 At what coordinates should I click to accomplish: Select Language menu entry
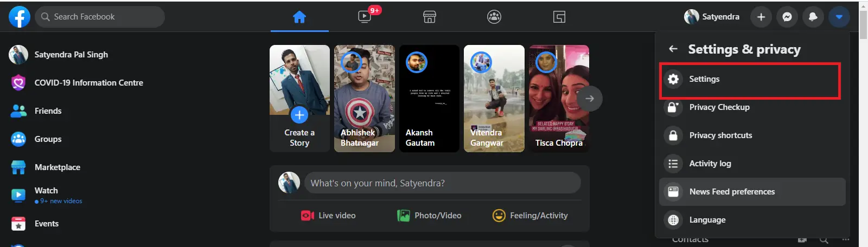click(752, 220)
